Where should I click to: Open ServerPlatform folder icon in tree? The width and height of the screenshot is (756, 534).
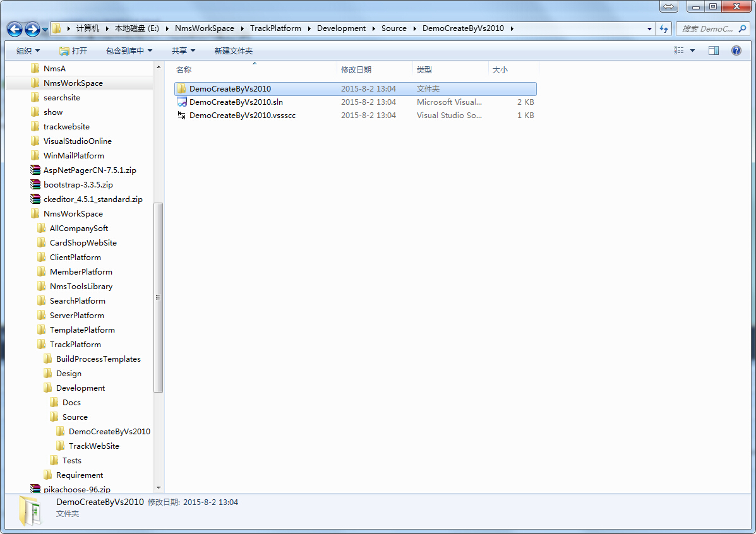click(42, 315)
